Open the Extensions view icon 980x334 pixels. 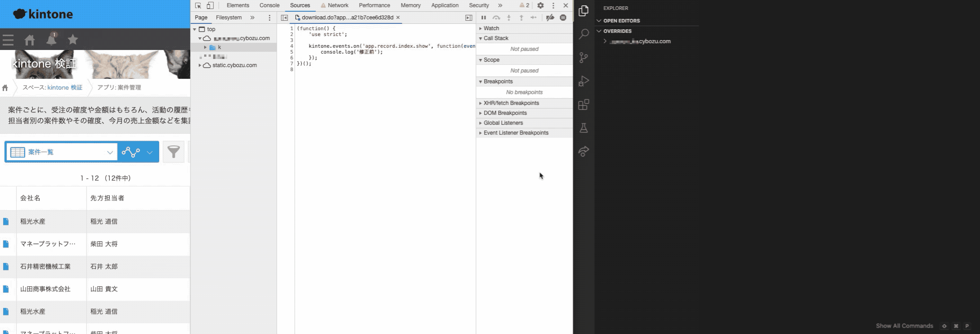[x=584, y=105]
